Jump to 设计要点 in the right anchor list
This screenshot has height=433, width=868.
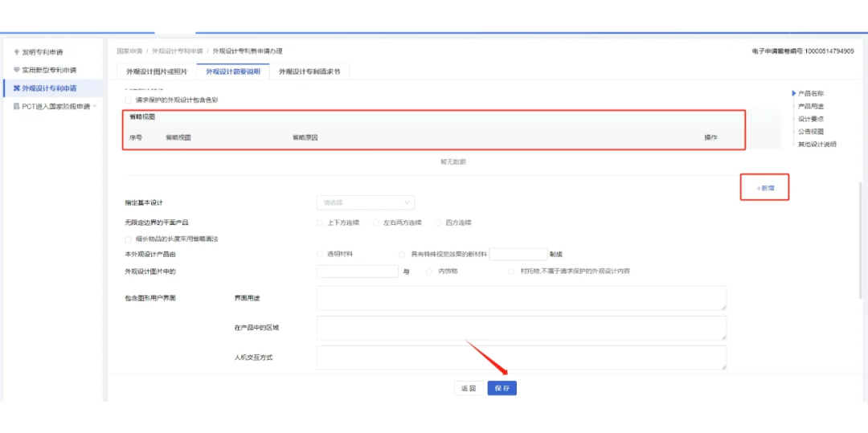pyautogui.click(x=811, y=119)
